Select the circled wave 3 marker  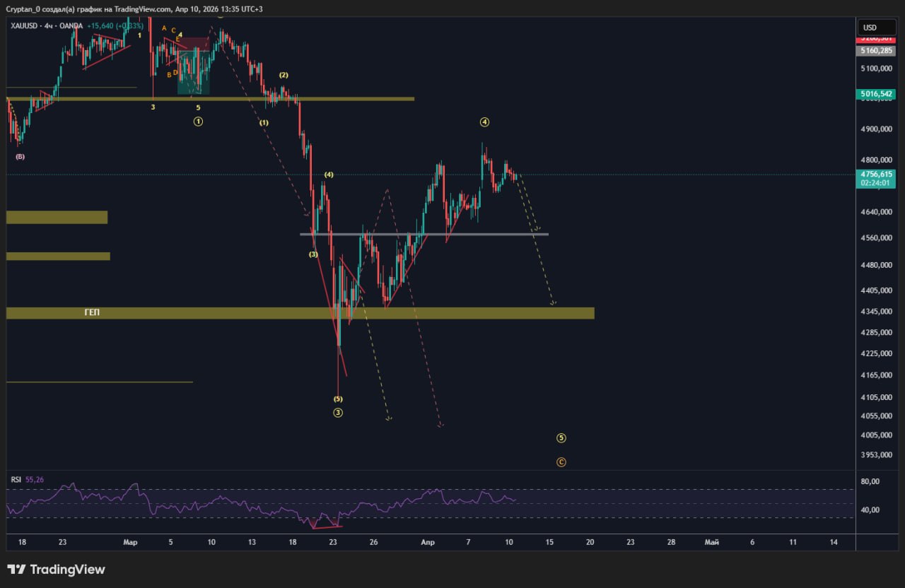coord(338,413)
